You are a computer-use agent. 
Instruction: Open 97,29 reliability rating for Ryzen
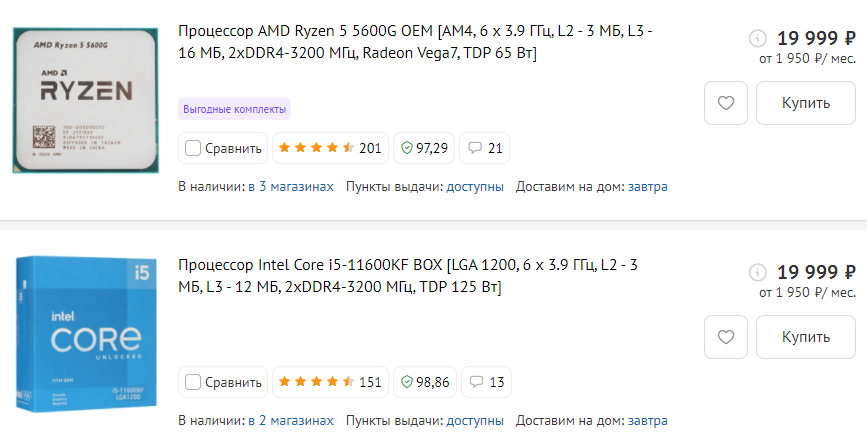(424, 149)
